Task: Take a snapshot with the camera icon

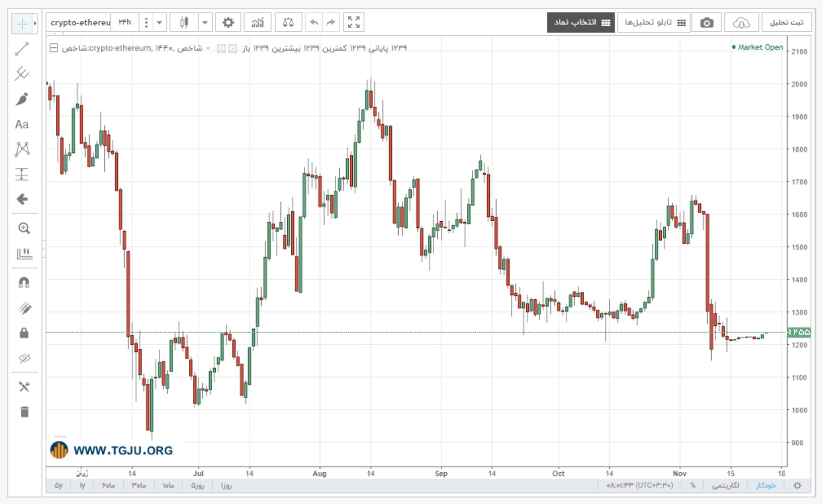Action: click(x=707, y=23)
